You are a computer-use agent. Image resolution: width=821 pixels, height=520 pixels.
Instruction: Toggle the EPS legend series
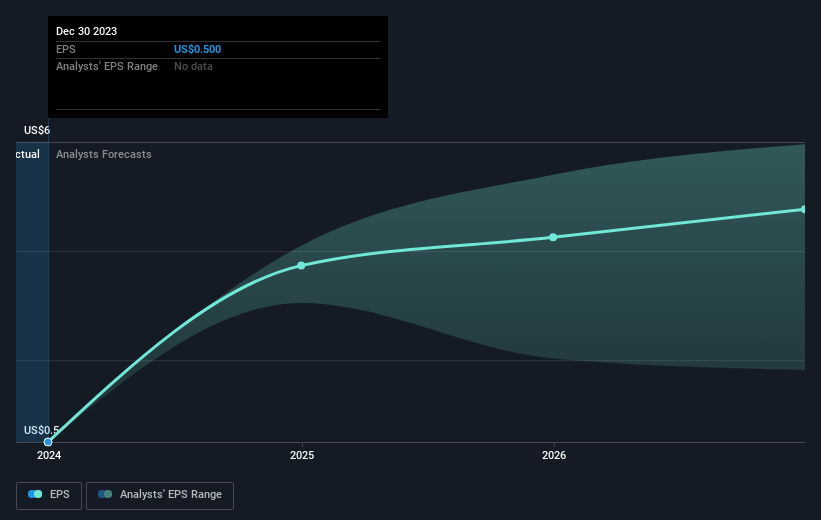pyautogui.click(x=49, y=495)
